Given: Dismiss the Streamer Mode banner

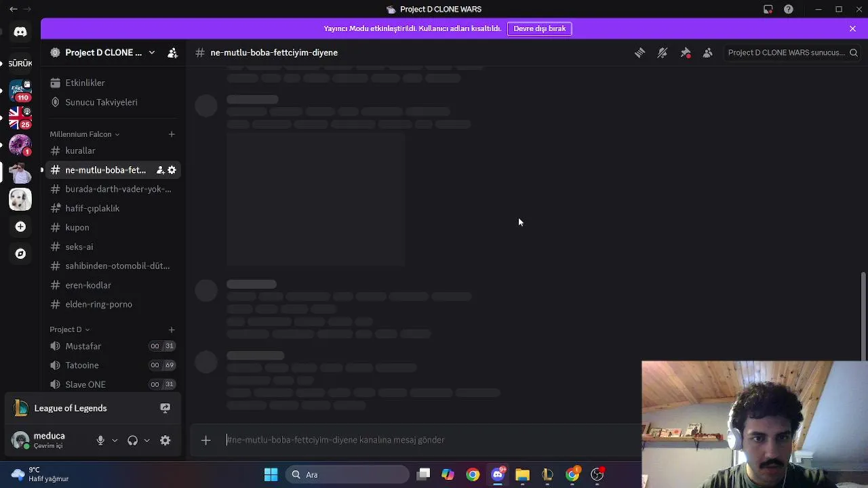Looking at the screenshot, I should coord(852,28).
